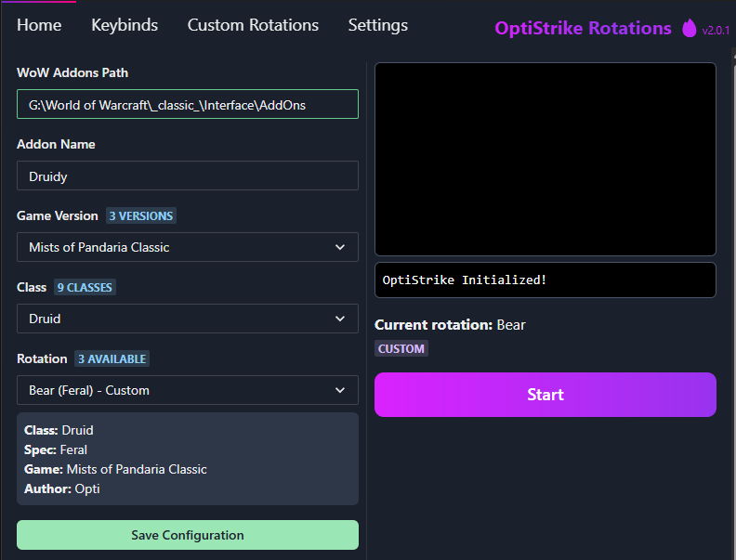
Task: Go to the Settings tab
Action: click(378, 25)
